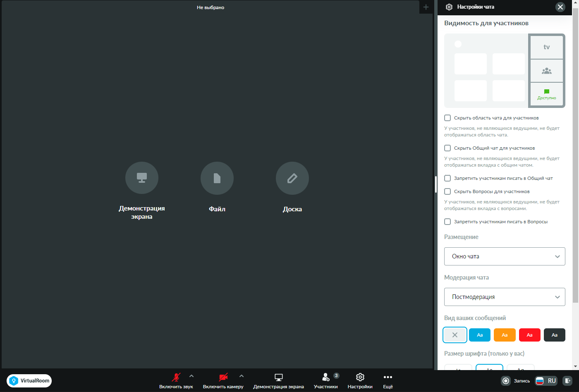Close the Настройки чата panel

click(x=560, y=7)
